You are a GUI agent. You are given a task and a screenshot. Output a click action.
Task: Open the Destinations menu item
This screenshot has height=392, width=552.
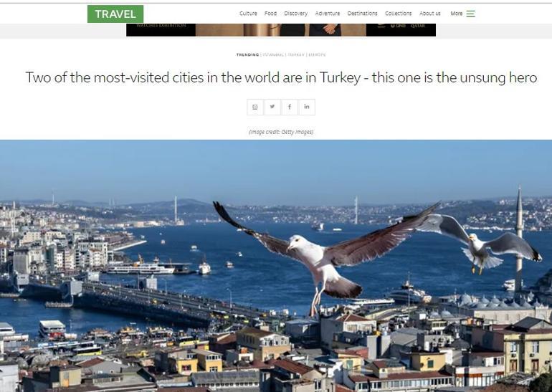point(362,14)
